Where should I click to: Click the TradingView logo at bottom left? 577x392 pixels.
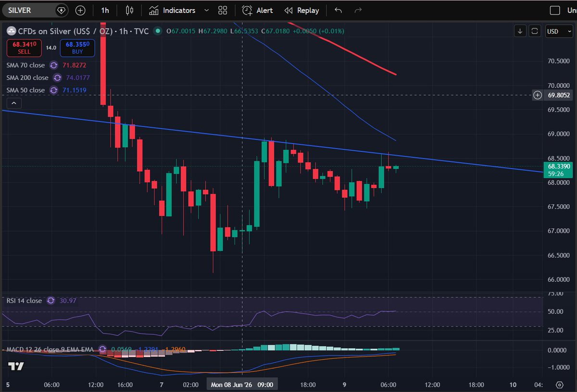(16, 367)
